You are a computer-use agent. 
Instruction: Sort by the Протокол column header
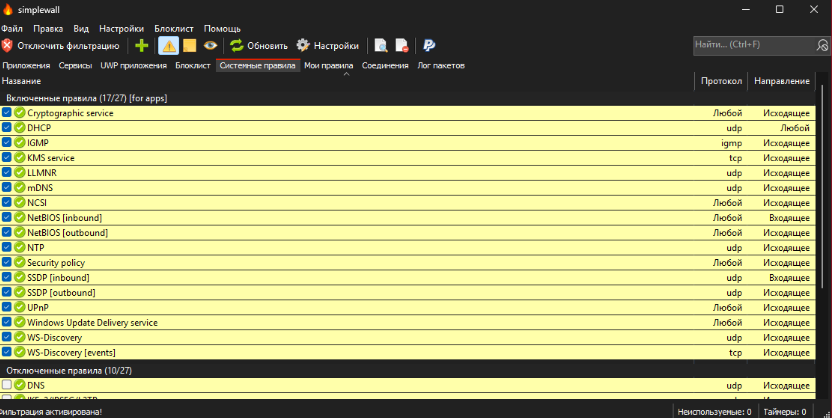point(721,81)
